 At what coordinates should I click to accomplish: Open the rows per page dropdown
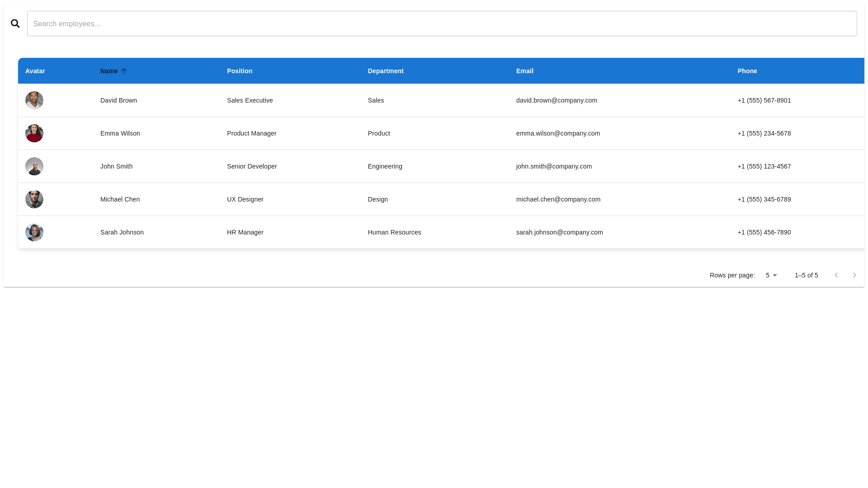[x=771, y=275]
